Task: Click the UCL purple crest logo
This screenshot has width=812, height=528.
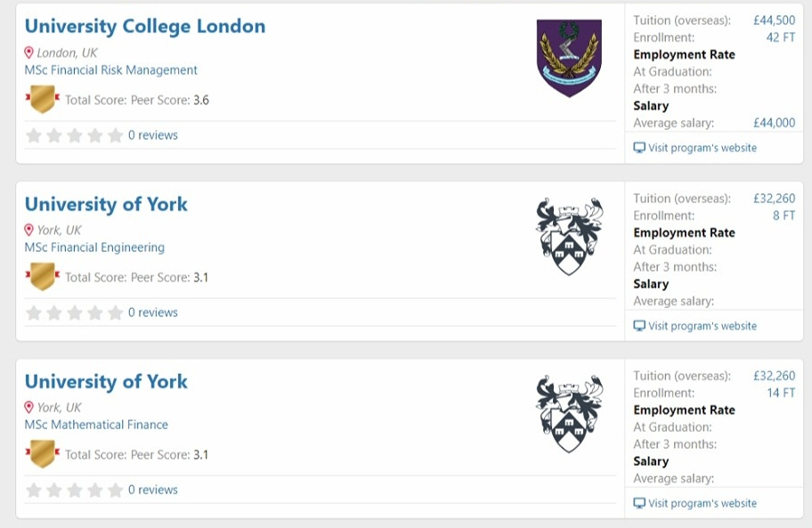Action: click(x=569, y=58)
